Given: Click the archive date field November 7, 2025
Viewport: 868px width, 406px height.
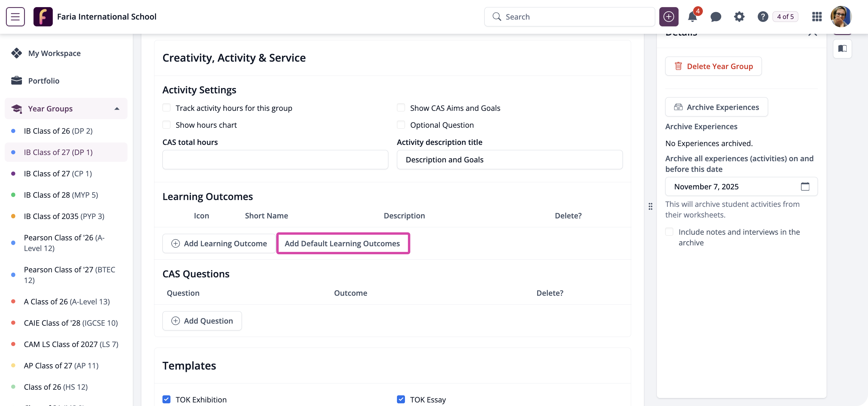Looking at the screenshot, I should click(741, 186).
